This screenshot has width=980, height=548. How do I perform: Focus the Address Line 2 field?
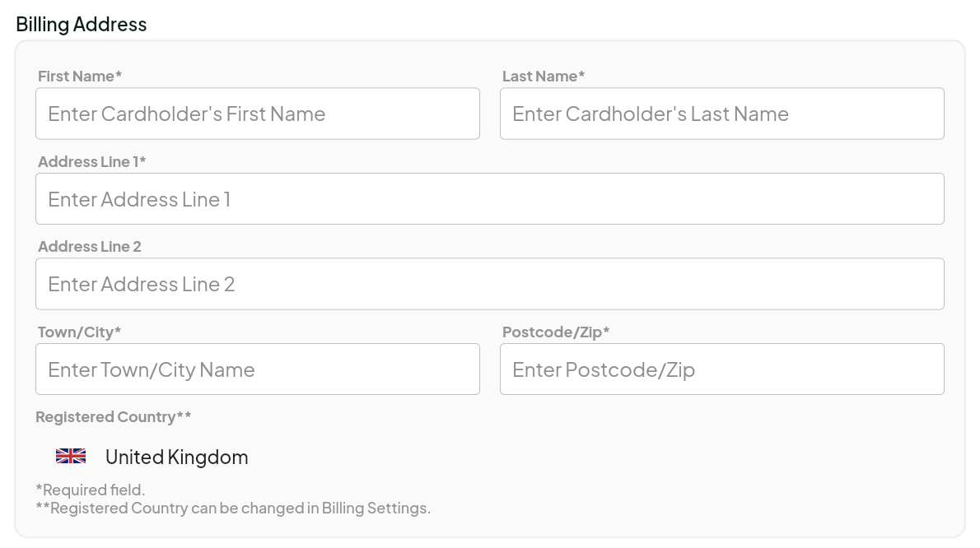[490, 284]
